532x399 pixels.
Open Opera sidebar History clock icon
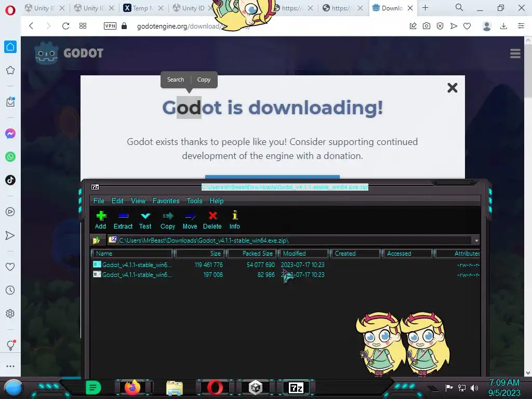tap(10, 290)
